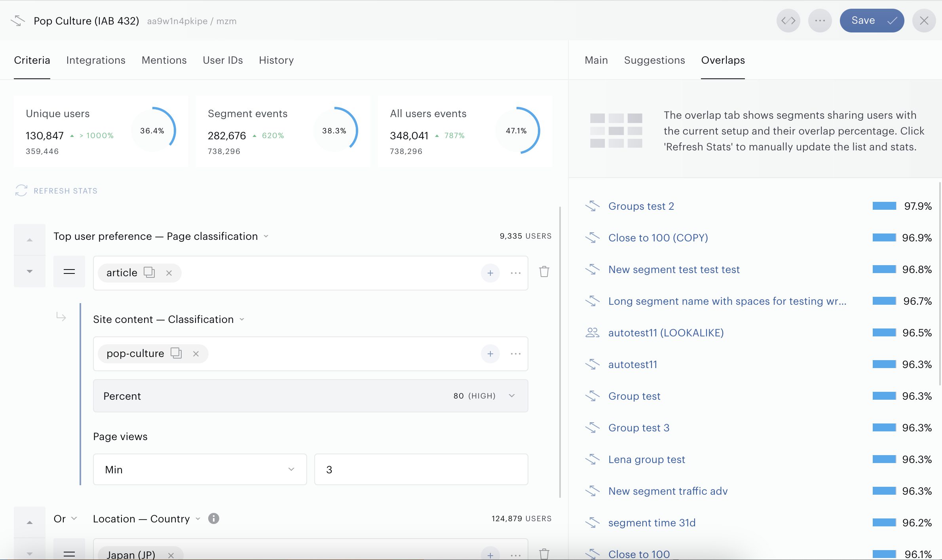Open more options for pop-culture field
Viewport: 942px width, 560px height.
[x=516, y=354]
